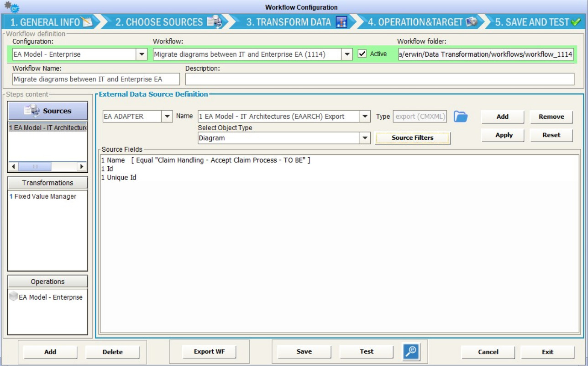Click the Type export (CMXML) field
Image resolution: width=588 pixels, height=366 pixels.
(420, 117)
